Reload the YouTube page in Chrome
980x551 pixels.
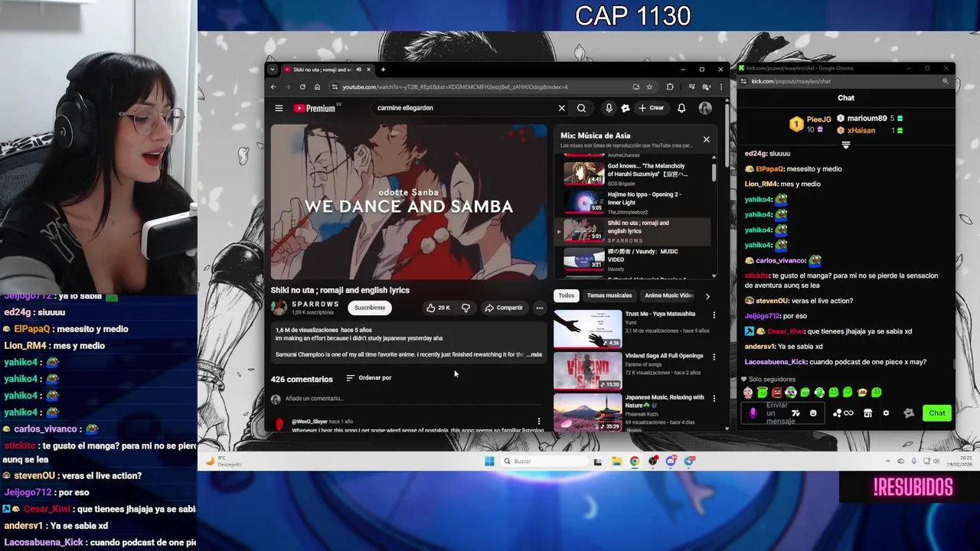pyautogui.click(x=302, y=86)
